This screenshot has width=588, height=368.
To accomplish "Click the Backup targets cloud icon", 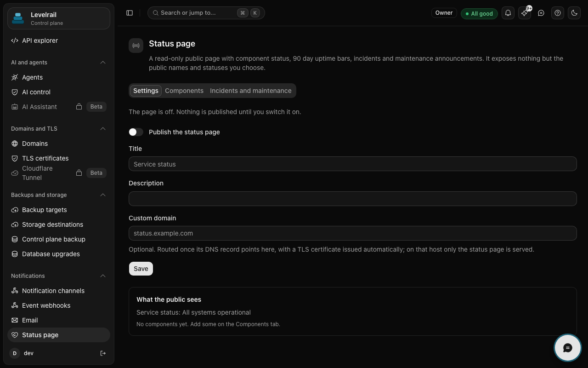I will (15, 210).
